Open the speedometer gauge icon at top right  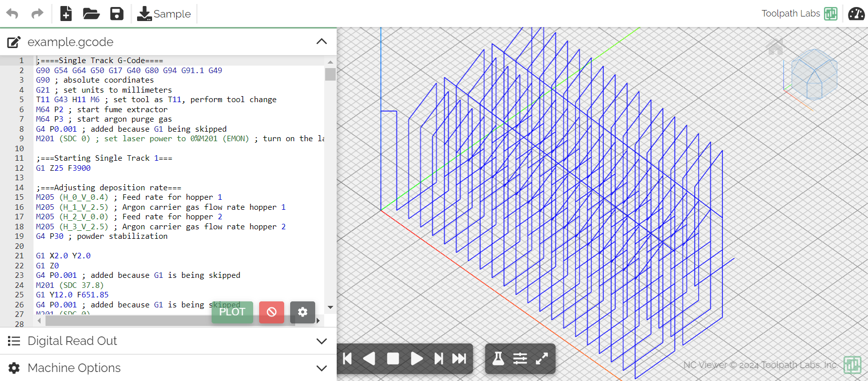[x=856, y=14]
